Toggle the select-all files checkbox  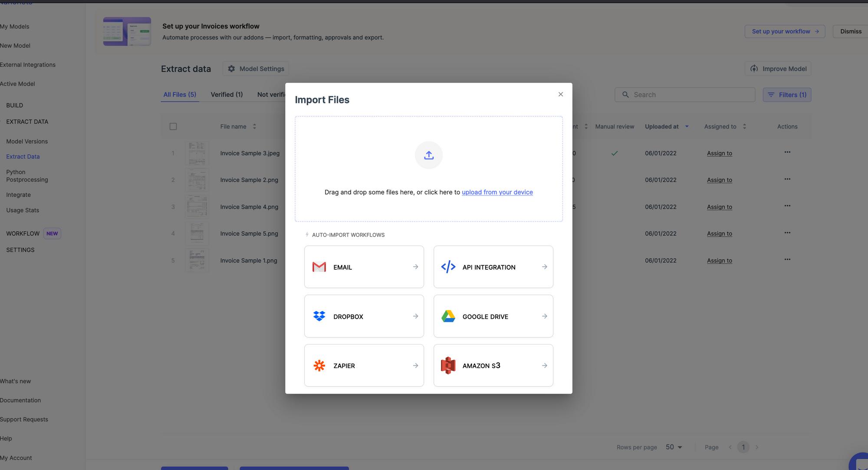pos(173,126)
